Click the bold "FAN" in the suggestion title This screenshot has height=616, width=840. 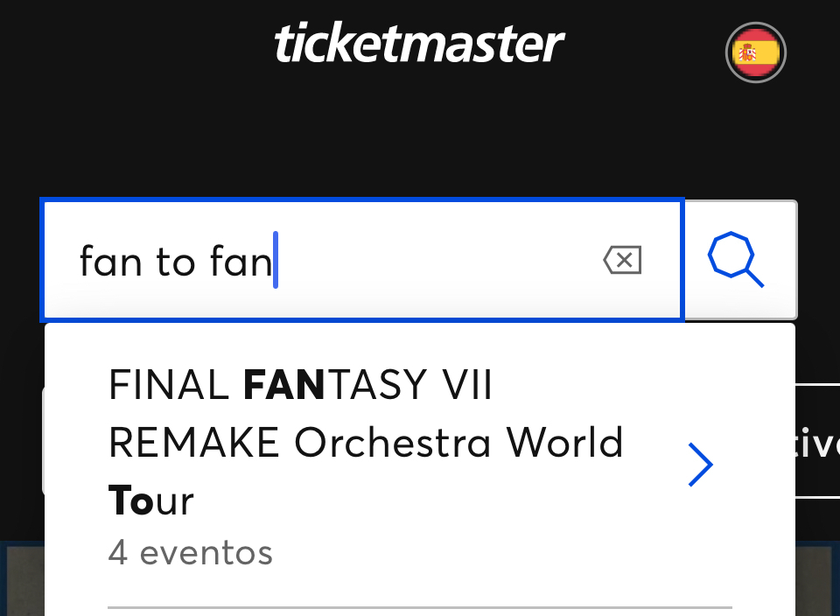[283, 385]
